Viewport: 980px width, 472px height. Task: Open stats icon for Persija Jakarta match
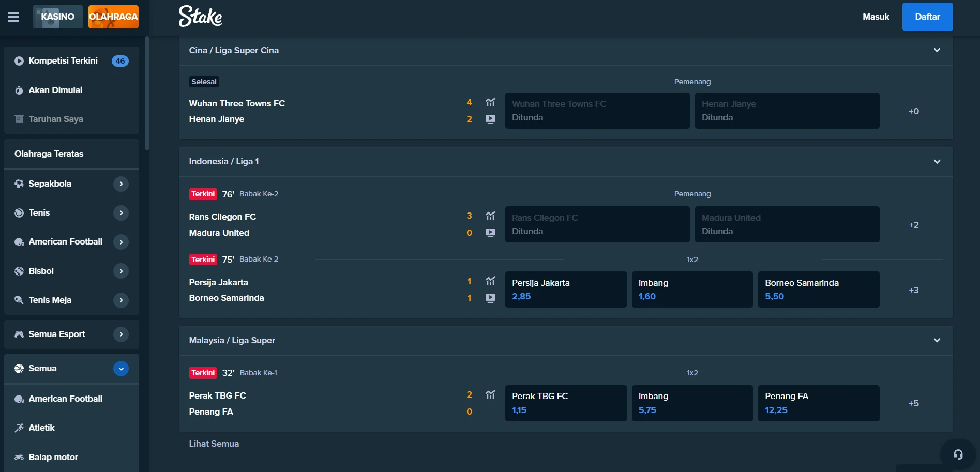click(x=490, y=281)
